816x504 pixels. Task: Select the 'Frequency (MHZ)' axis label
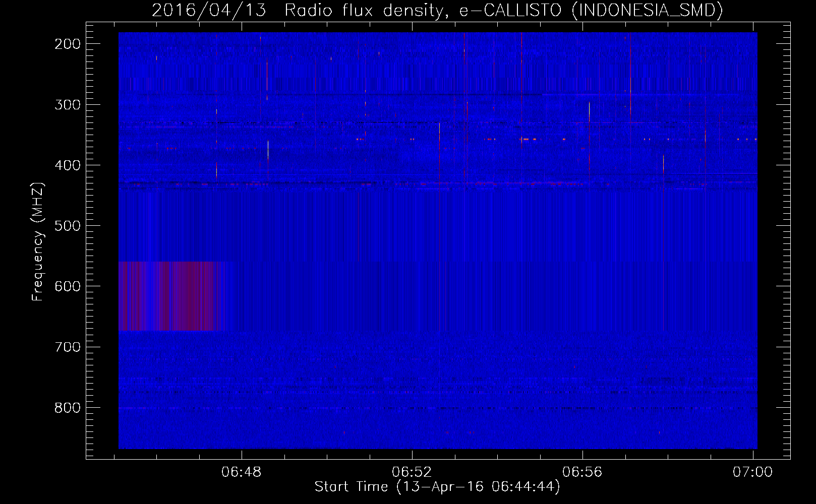(x=38, y=241)
